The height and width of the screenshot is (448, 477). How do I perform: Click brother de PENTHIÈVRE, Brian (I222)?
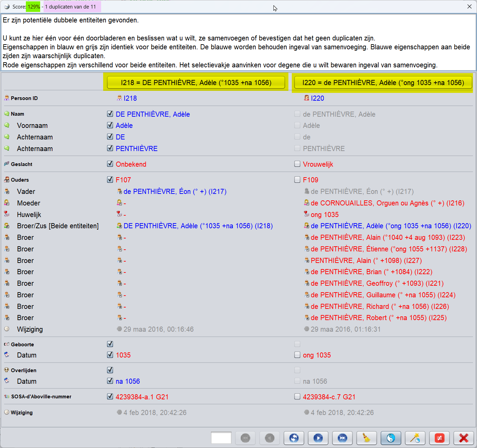coord(371,272)
